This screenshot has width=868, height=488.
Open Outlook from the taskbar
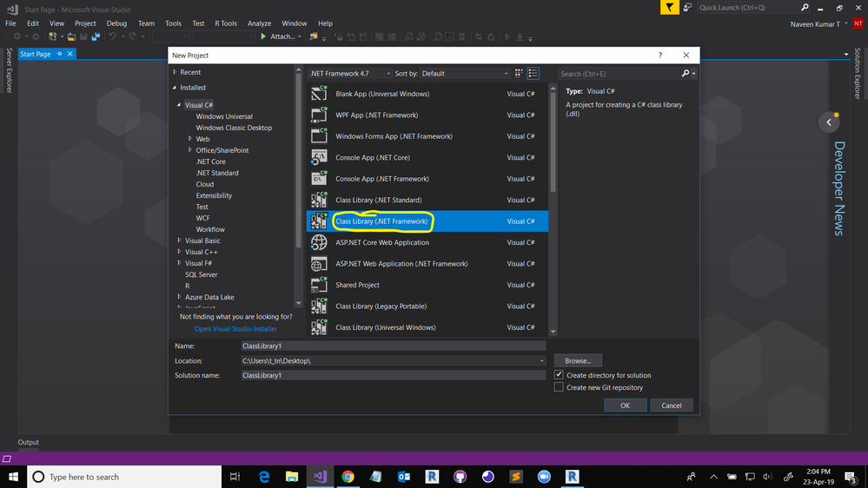click(404, 477)
